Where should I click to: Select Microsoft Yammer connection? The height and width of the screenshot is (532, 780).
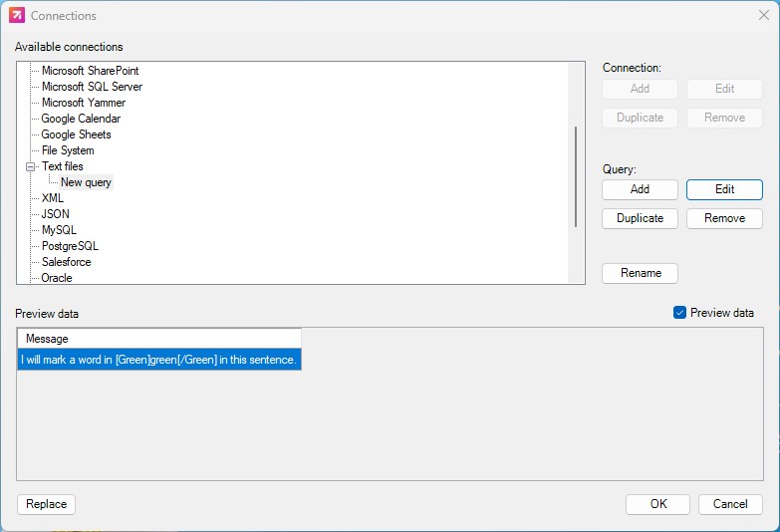(84, 103)
